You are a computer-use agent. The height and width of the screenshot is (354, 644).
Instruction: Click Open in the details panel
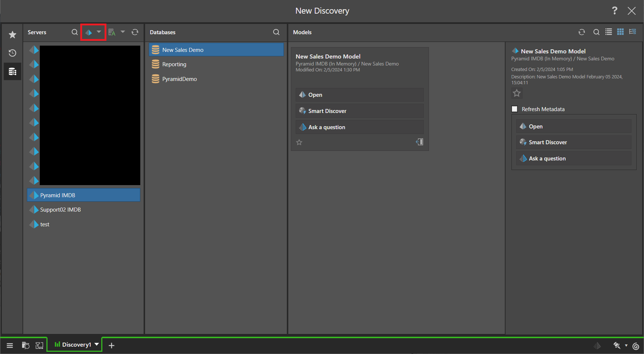point(574,126)
